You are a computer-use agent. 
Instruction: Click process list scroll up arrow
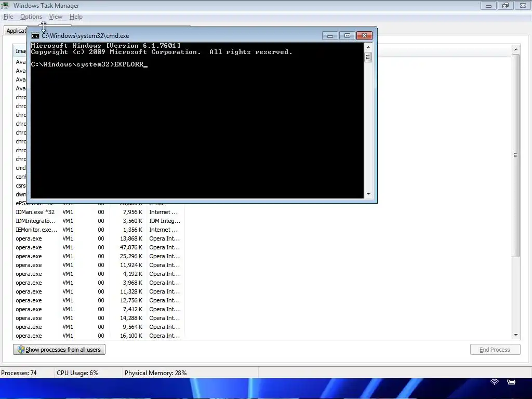click(516, 49)
